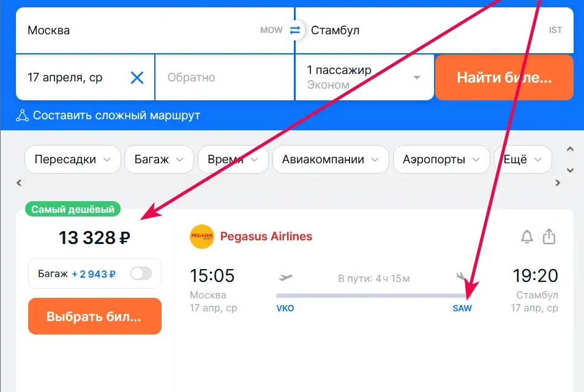Click the upward scroll arrow on right edge
This screenshot has width=584, height=392.
pos(570,149)
